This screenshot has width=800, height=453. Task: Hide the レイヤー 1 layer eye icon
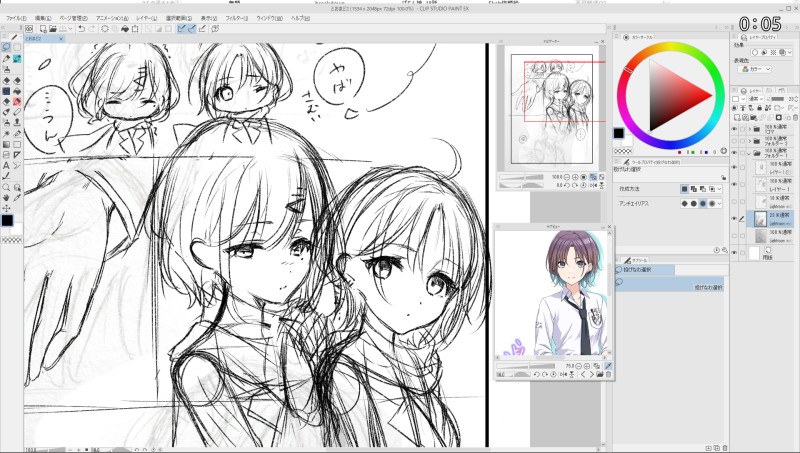tap(734, 184)
